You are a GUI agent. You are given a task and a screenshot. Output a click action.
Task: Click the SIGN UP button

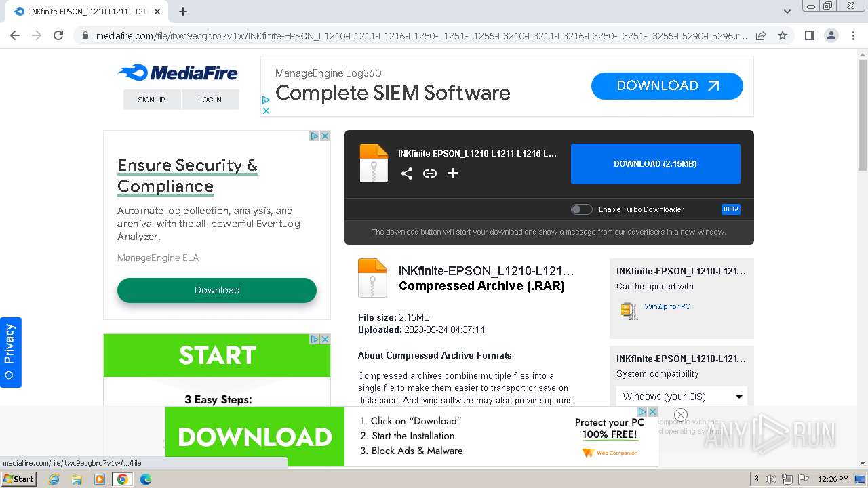tap(152, 100)
